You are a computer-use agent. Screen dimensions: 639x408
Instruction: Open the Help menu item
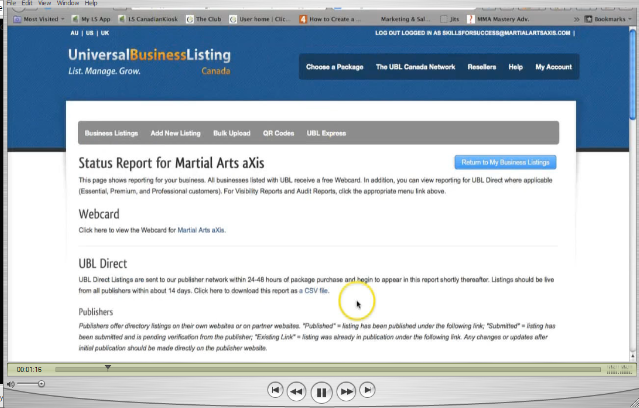coord(516,67)
